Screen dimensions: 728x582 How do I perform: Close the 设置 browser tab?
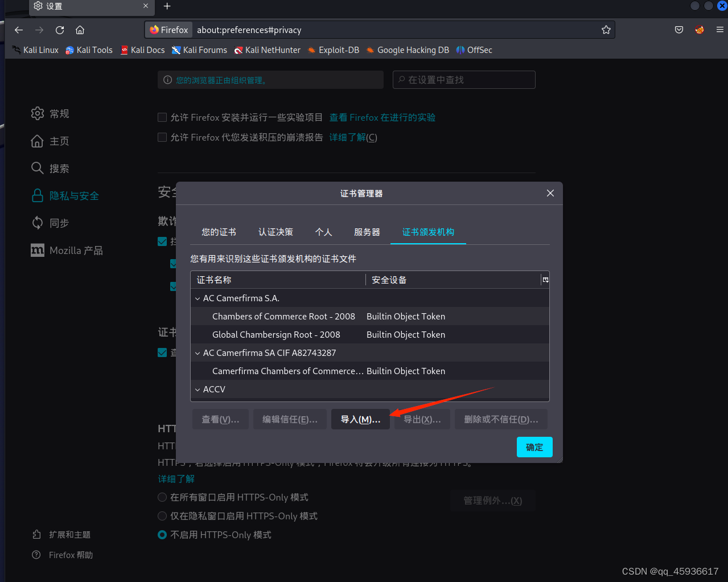coord(146,6)
